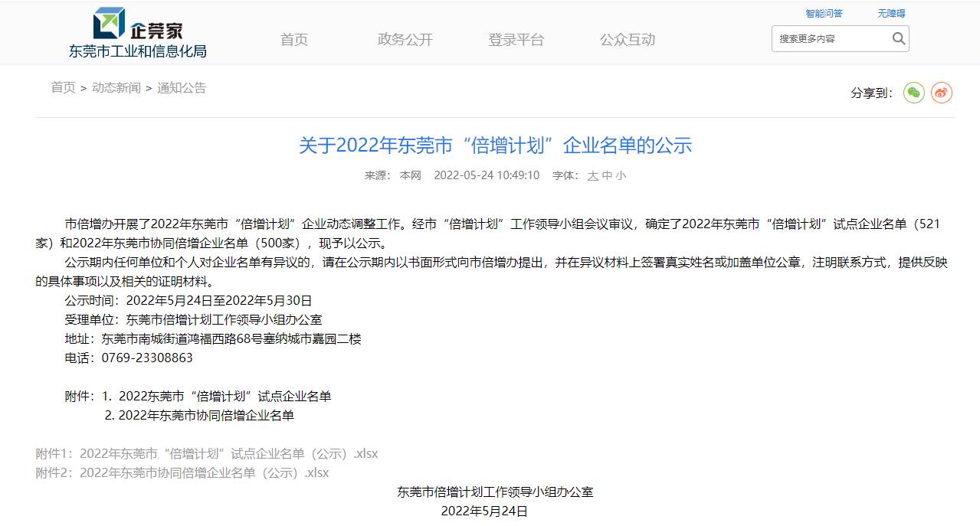Set font size to large (大)

(x=592, y=175)
